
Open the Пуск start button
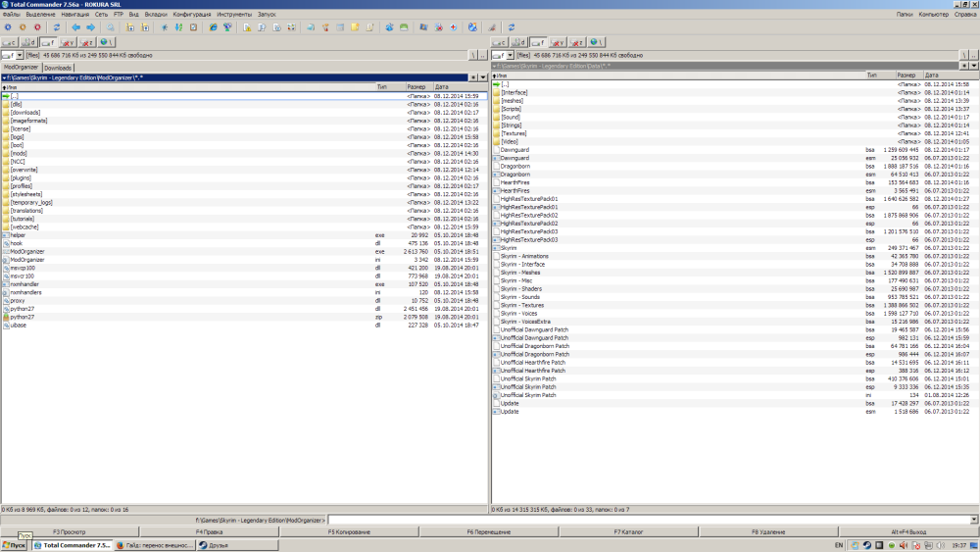point(14,545)
